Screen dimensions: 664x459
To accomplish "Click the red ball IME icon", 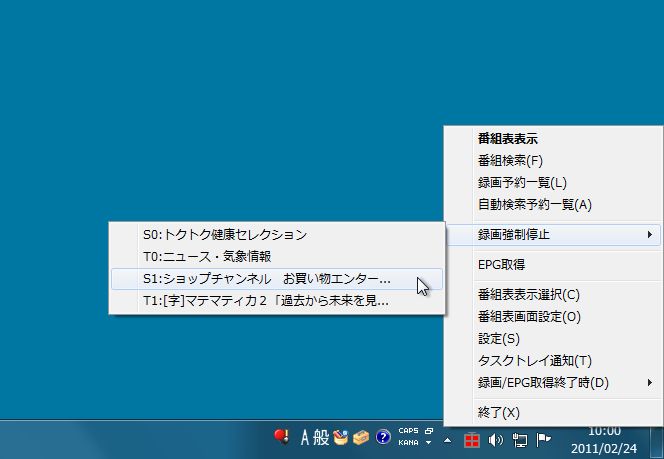I will (x=281, y=437).
